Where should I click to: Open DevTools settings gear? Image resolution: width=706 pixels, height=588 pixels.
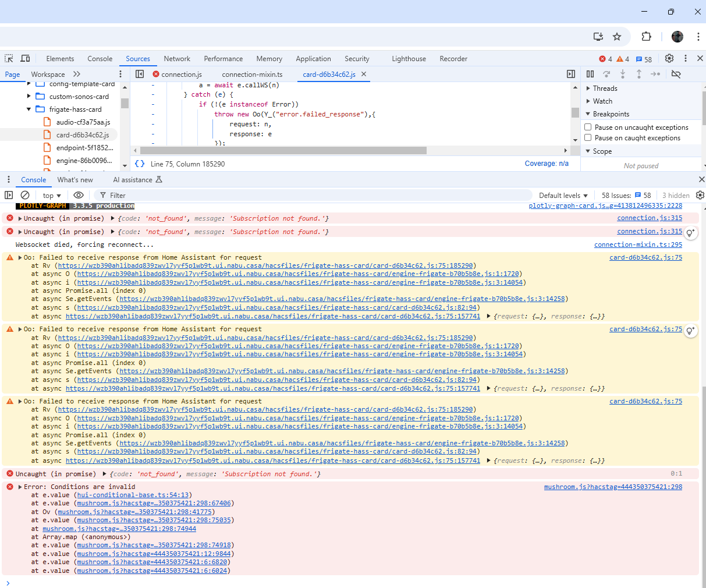(669, 58)
